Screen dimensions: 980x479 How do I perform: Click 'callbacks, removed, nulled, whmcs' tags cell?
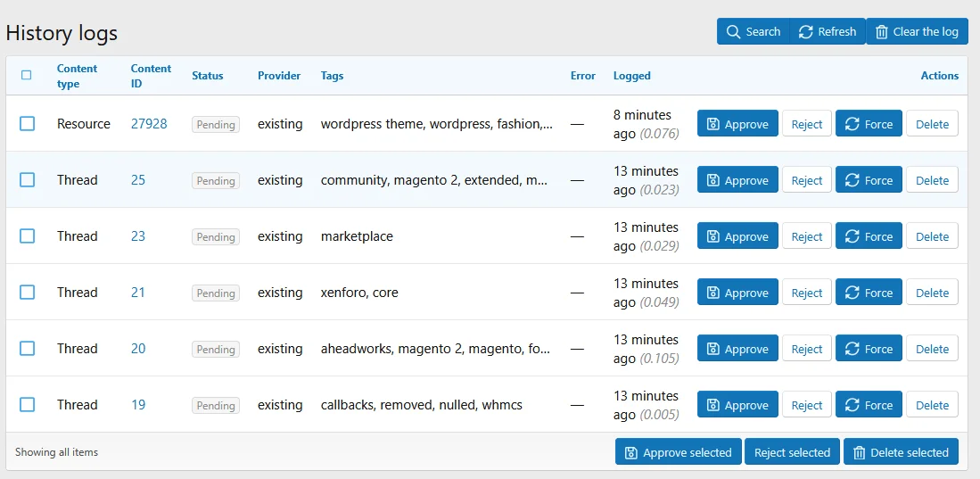click(x=421, y=405)
